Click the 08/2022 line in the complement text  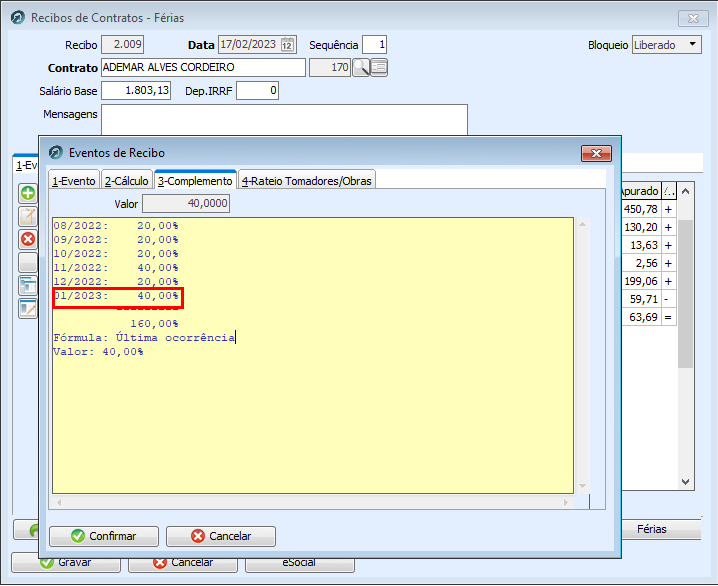point(116,226)
